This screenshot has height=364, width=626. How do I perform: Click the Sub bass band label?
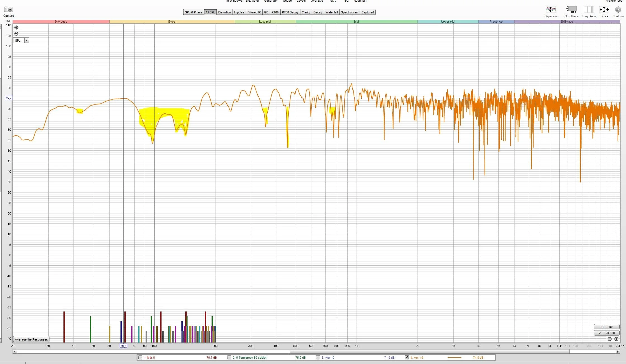tap(61, 22)
